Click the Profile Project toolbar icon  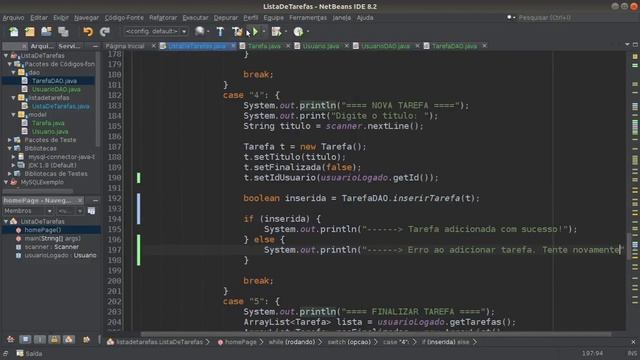pos(298,31)
